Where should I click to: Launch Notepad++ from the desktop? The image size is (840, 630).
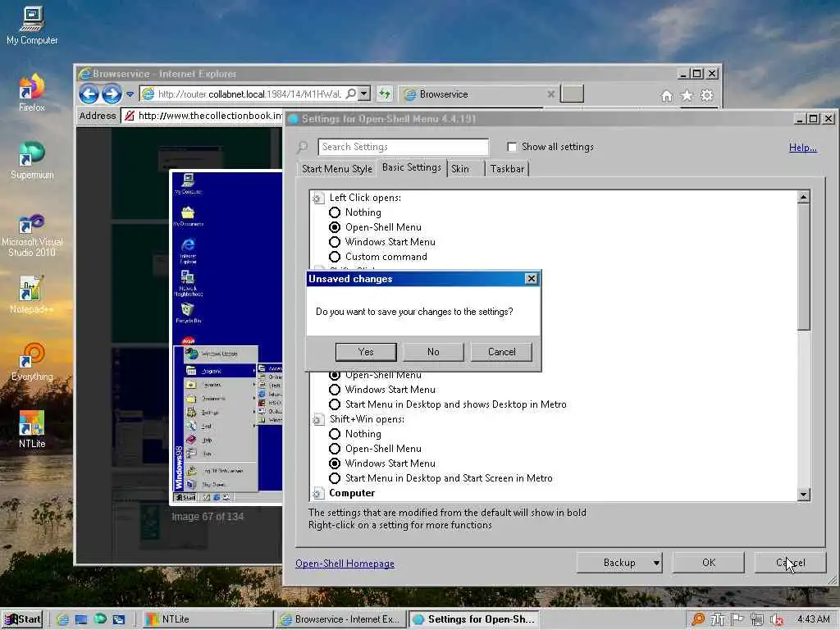[x=32, y=294]
